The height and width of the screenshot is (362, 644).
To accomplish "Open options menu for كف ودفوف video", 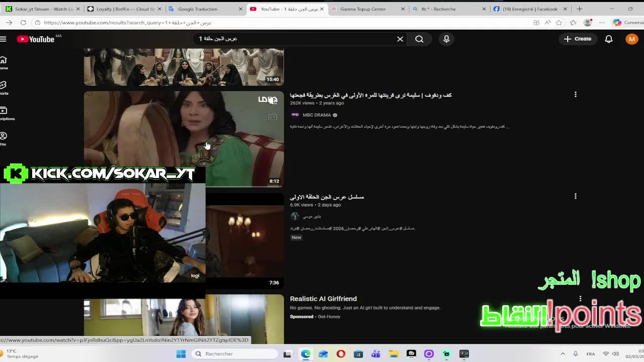I will (576, 95).
